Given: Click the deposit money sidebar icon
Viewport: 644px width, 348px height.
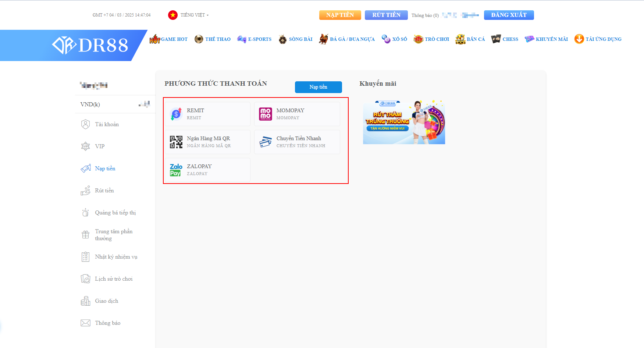Looking at the screenshot, I should coord(86,168).
